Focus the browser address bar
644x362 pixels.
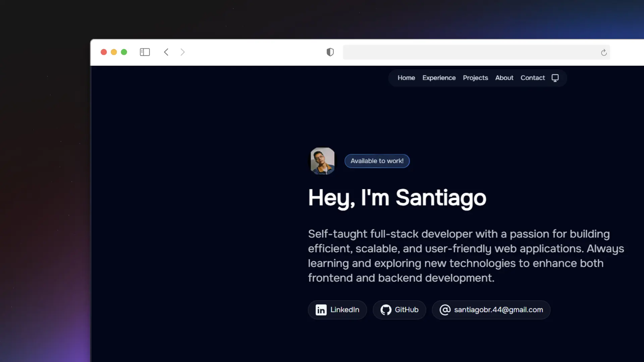470,52
